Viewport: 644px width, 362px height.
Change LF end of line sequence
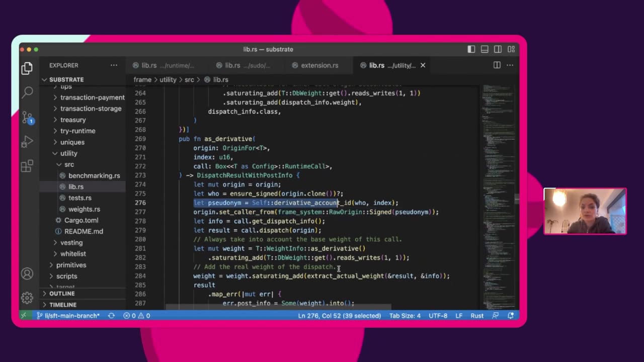coord(459,316)
